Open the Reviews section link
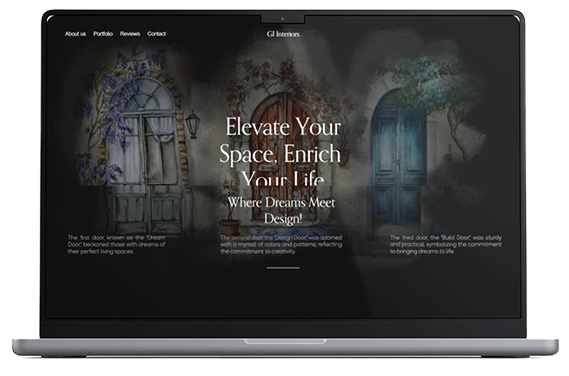This screenshot has width=569, height=376. pos(130,34)
